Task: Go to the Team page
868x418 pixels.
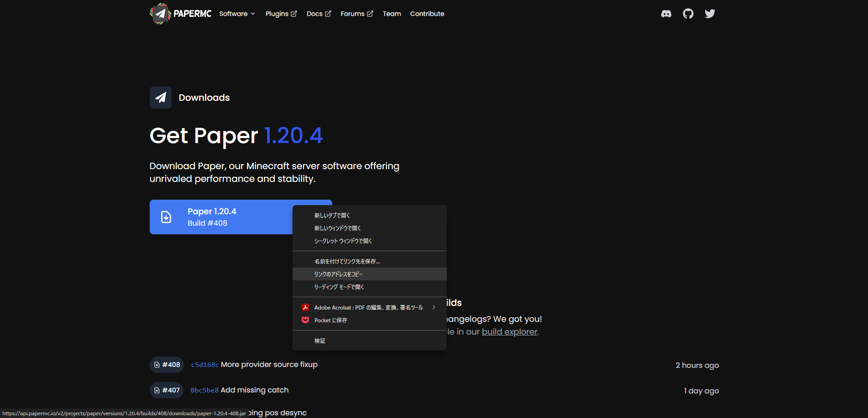Action: (392, 14)
